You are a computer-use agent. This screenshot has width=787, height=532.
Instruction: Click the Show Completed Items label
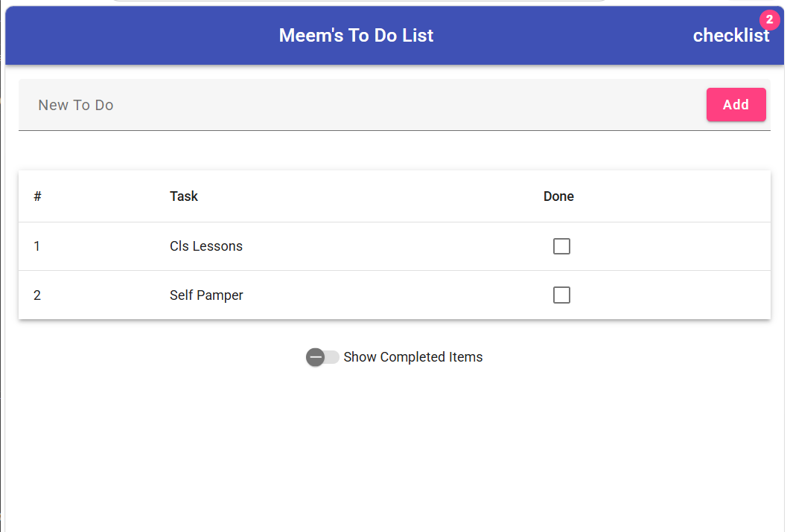click(x=413, y=357)
